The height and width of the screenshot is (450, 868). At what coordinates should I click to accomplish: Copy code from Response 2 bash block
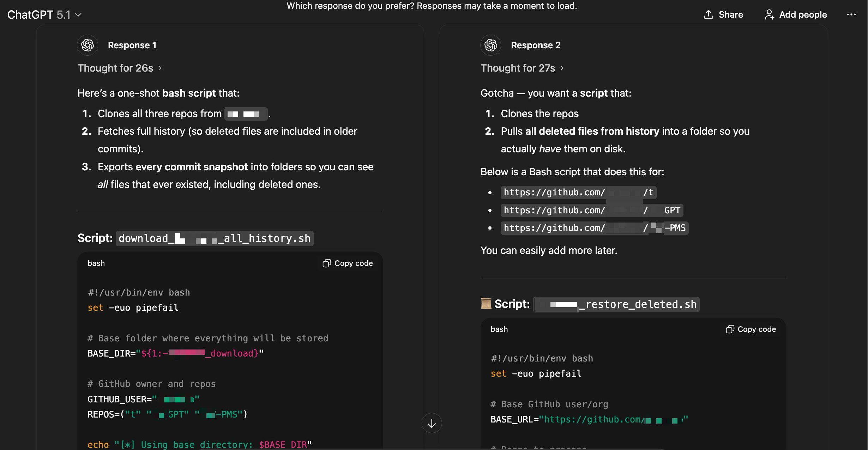coord(751,329)
